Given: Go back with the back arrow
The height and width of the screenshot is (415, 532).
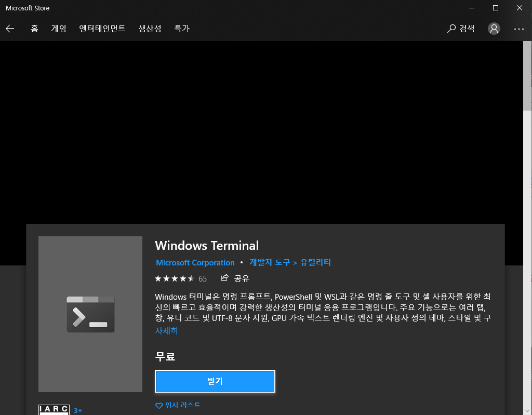Looking at the screenshot, I should 10,29.
